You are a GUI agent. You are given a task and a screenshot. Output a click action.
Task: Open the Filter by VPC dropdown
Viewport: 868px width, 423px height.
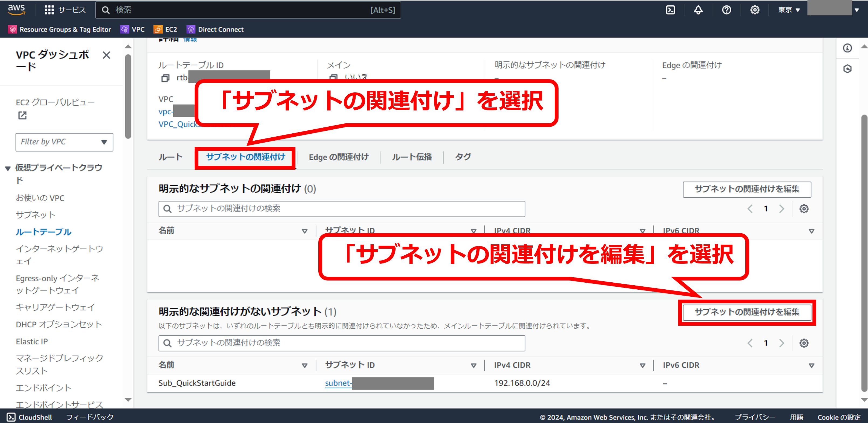point(64,142)
